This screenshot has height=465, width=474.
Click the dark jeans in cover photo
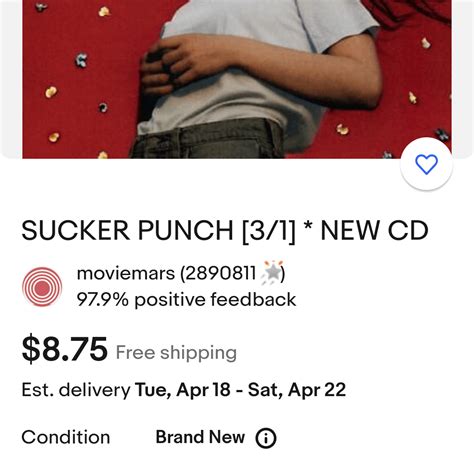click(208, 140)
